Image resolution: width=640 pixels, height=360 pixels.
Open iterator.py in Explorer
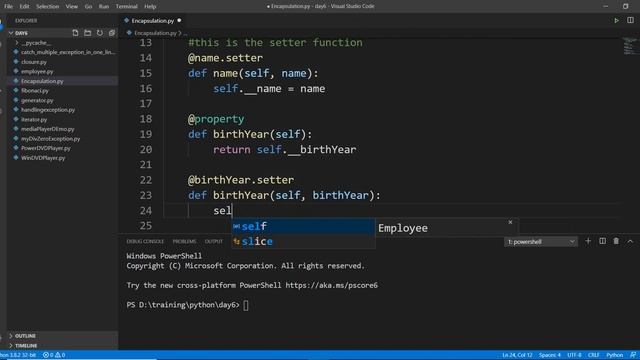point(34,120)
